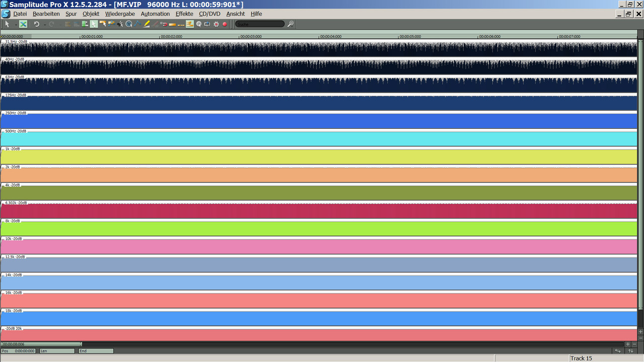Open the Ansicht menu
The image size is (644, 362).
235,14
